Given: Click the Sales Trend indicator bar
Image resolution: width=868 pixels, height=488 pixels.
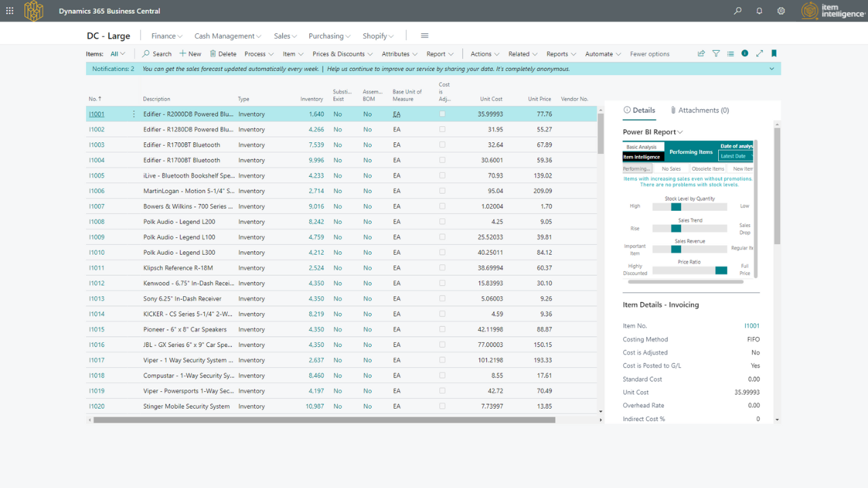Looking at the screenshot, I should click(690, 229).
